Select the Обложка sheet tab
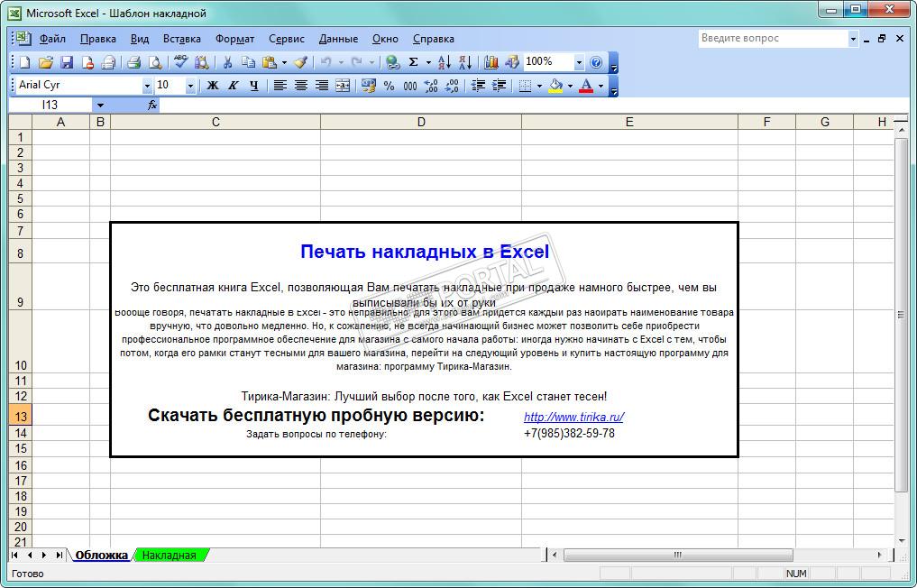 (101, 556)
